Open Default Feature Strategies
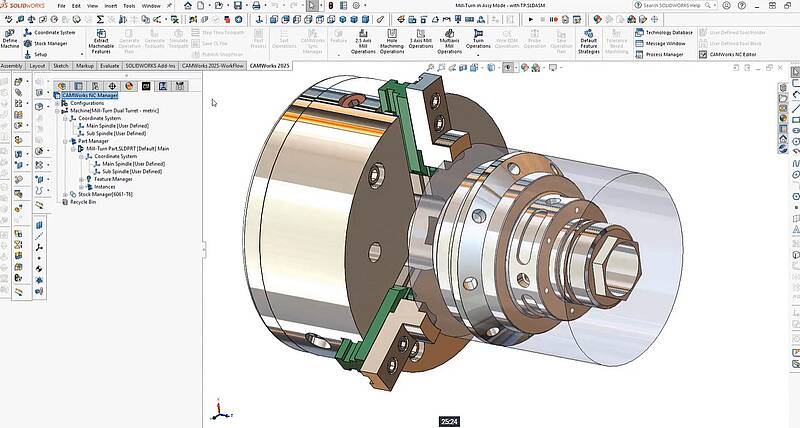This screenshot has width=800, height=428. pos(589,34)
